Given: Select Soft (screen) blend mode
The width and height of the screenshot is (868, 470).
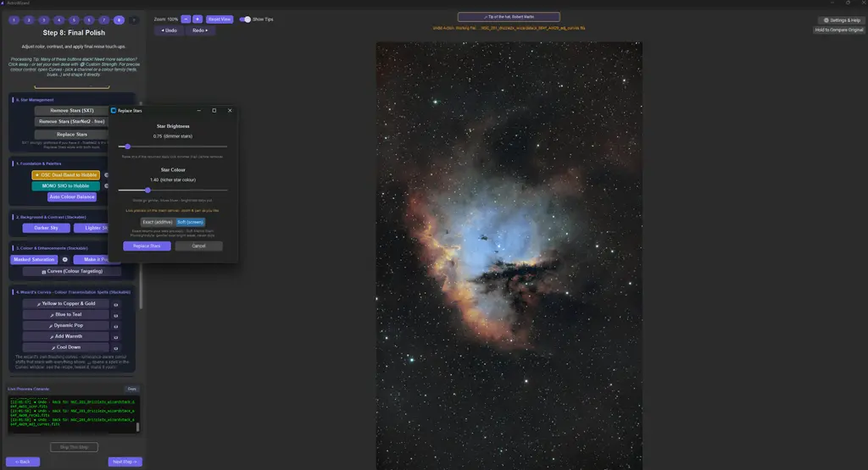Looking at the screenshot, I should (x=190, y=222).
